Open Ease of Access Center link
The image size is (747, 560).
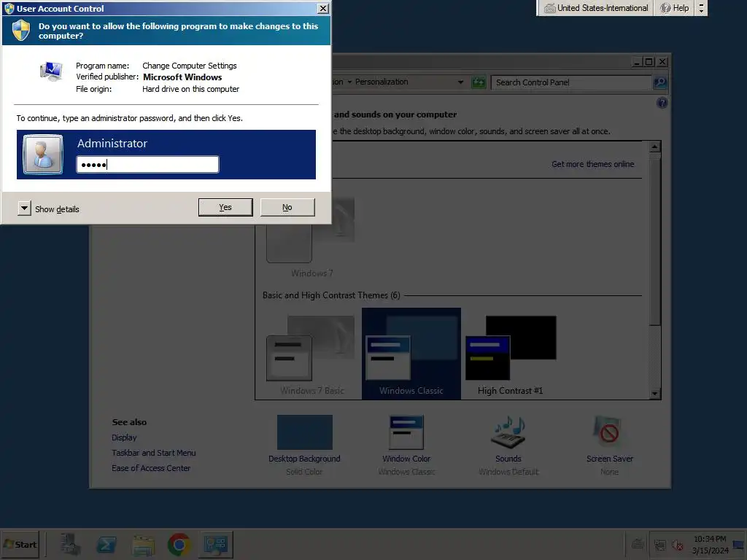(151, 467)
